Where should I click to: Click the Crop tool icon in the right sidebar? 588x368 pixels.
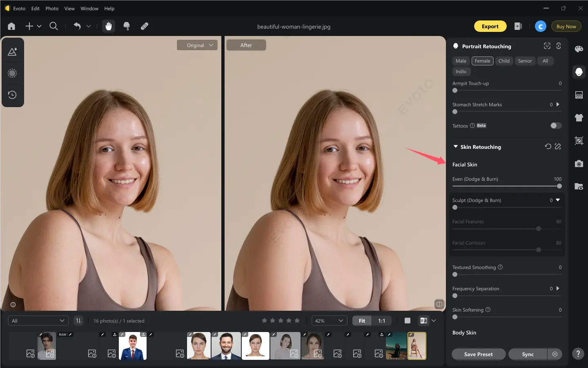point(579,141)
